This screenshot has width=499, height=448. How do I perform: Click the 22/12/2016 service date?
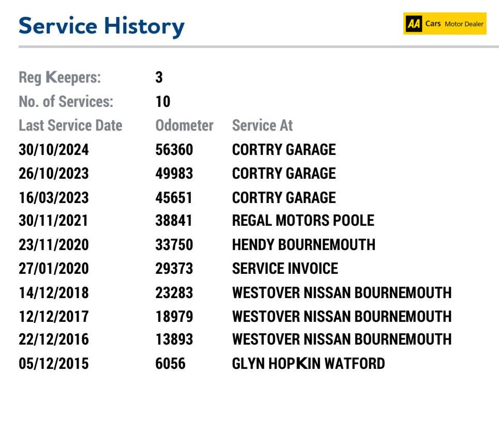pos(54,339)
